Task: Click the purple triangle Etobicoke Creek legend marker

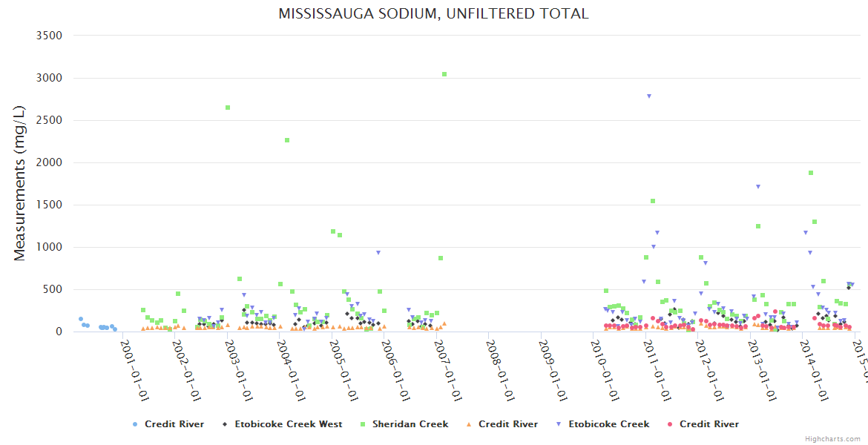Action: (x=558, y=424)
